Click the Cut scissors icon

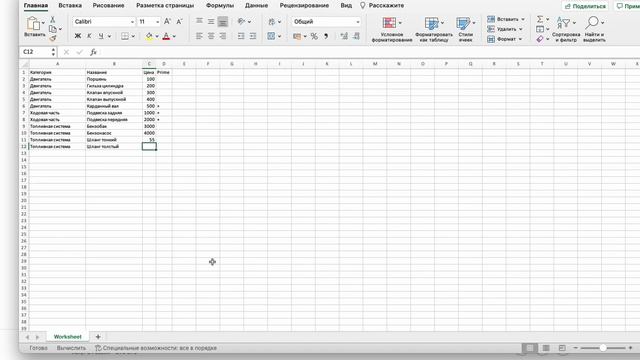coord(52,20)
